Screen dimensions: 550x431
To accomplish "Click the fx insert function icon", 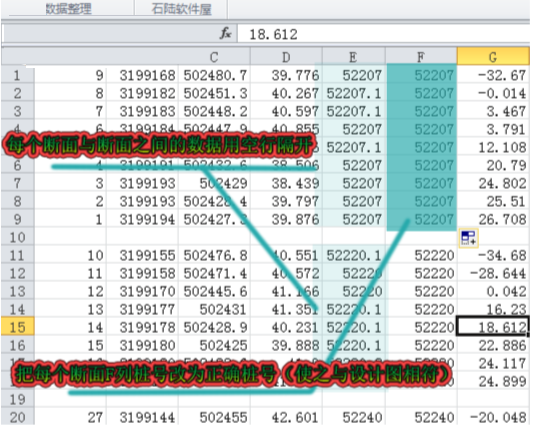I will point(226,34).
